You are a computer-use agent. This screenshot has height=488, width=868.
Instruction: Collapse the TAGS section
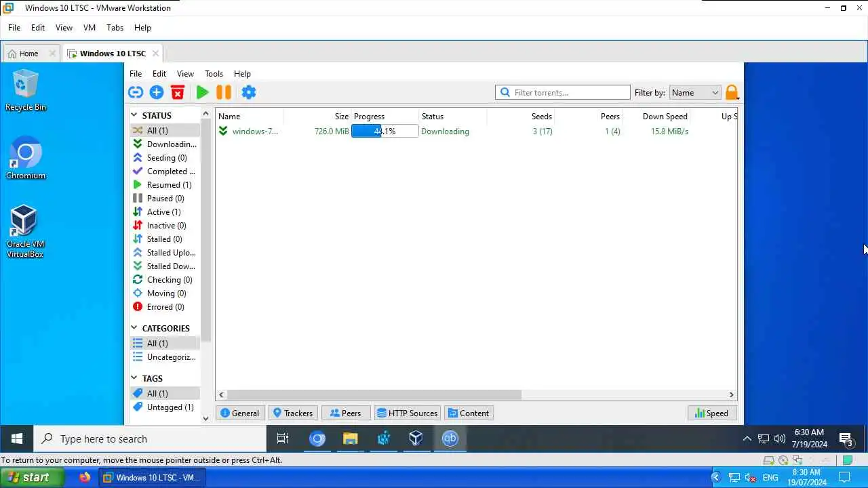coord(134,378)
